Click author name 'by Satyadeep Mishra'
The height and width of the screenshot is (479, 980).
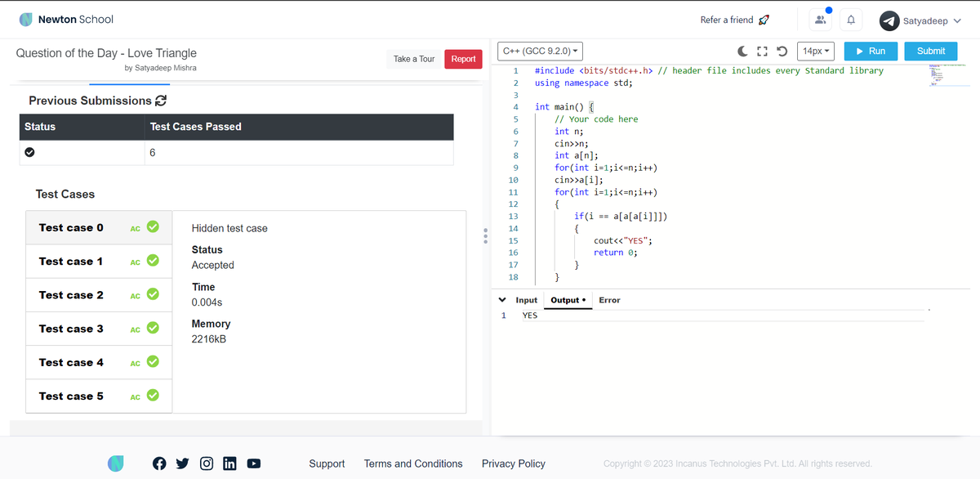(160, 68)
